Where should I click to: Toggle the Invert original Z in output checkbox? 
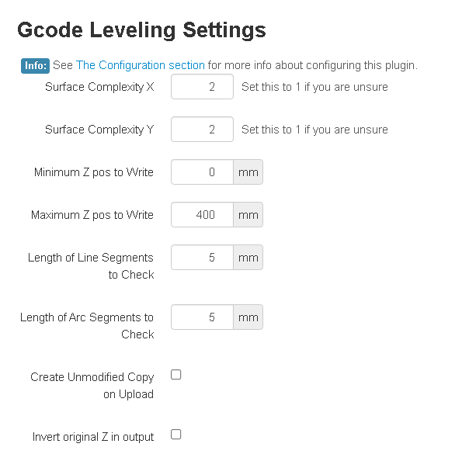point(175,435)
